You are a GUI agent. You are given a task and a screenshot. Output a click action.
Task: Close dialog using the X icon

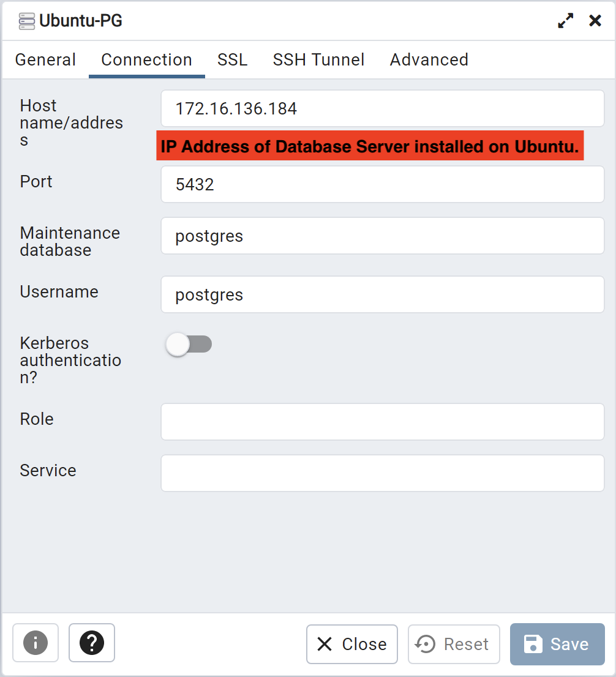pyautogui.click(x=595, y=20)
